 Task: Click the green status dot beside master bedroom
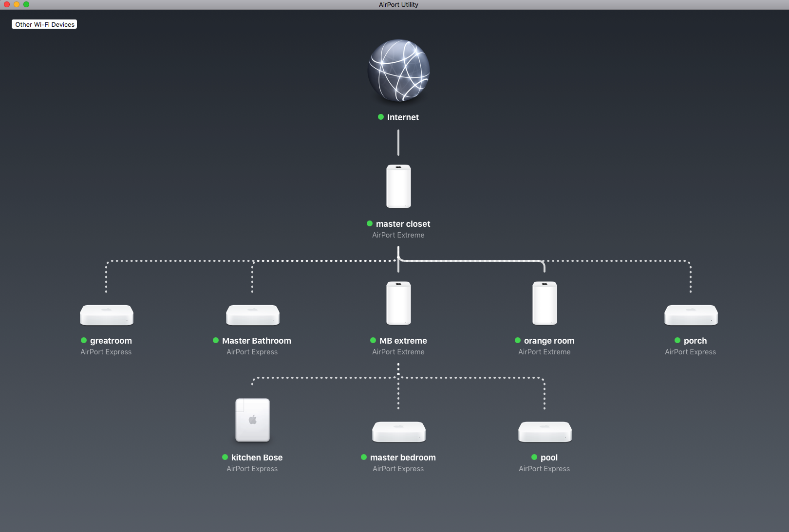click(364, 457)
